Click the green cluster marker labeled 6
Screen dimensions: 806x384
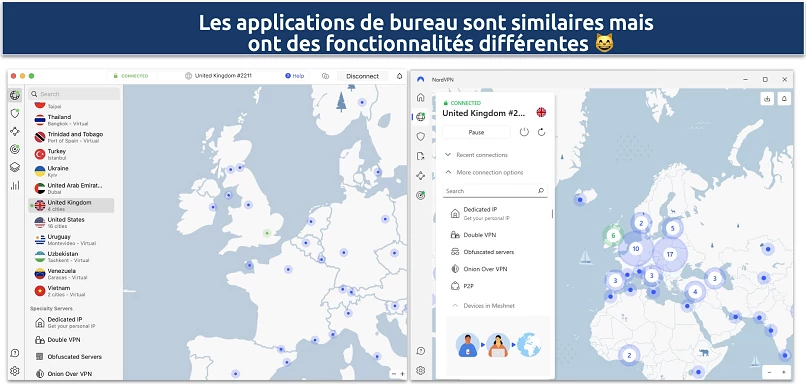point(613,235)
